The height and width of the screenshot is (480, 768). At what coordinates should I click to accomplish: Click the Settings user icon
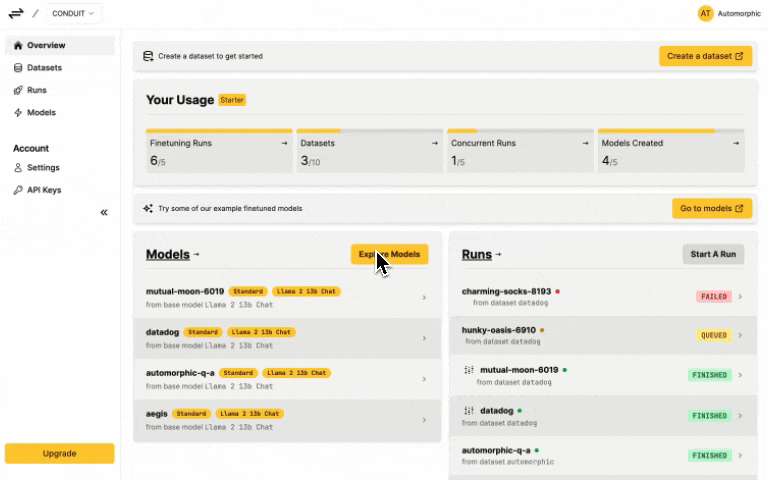coord(18,168)
